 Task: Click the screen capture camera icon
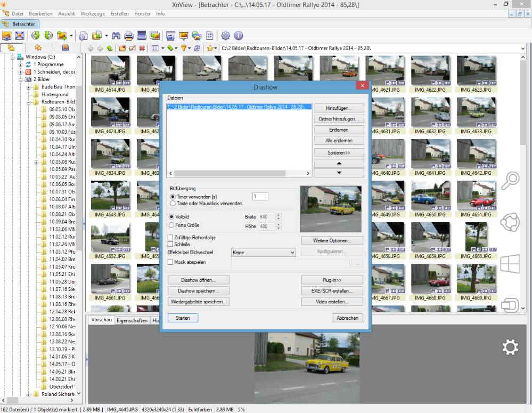(x=170, y=36)
